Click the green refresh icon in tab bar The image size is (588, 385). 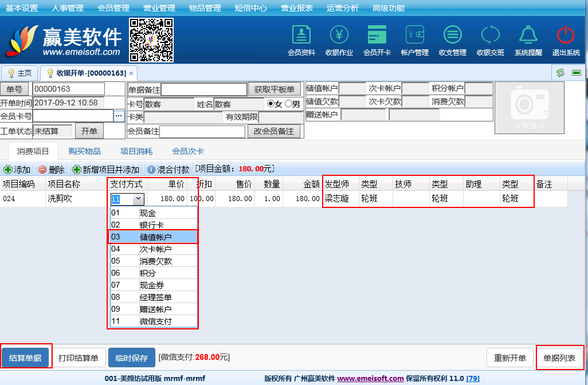coord(560,73)
